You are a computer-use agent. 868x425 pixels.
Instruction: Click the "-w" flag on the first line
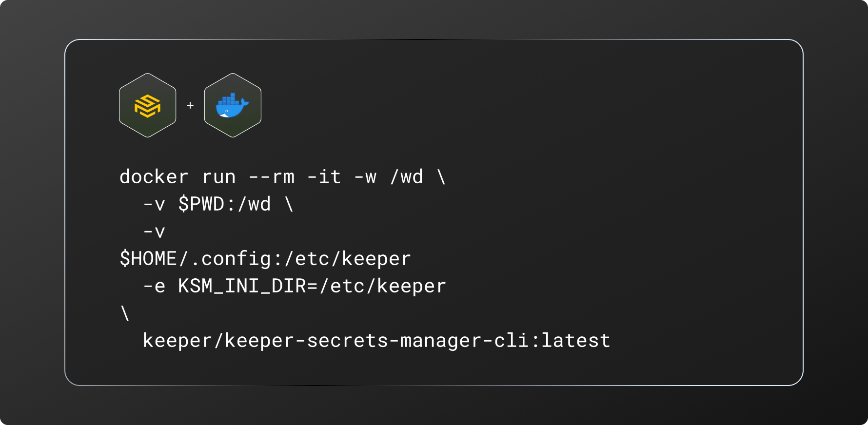click(365, 177)
